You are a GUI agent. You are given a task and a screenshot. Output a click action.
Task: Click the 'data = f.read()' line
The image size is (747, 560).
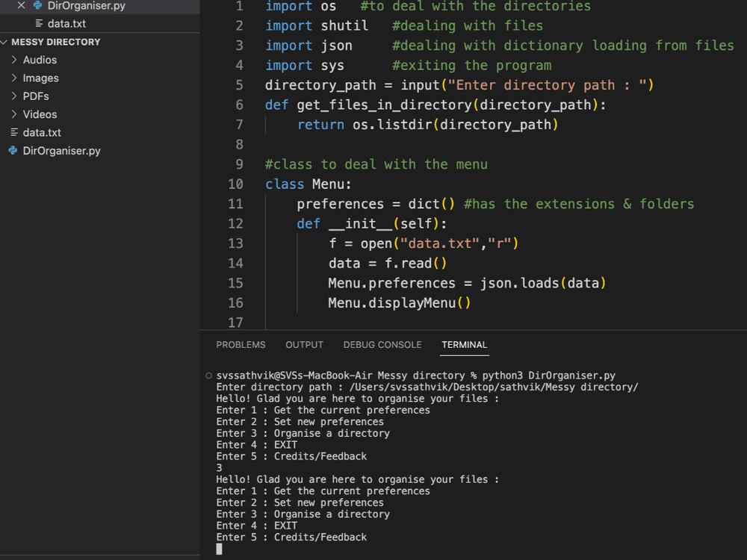point(388,264)
